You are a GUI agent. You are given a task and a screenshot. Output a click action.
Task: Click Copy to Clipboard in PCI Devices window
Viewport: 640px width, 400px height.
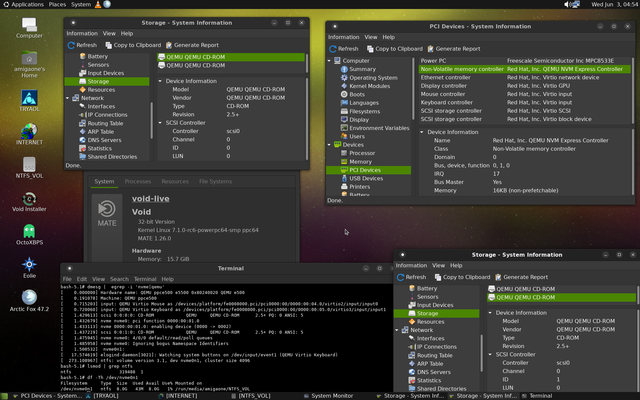click(395, 49)
